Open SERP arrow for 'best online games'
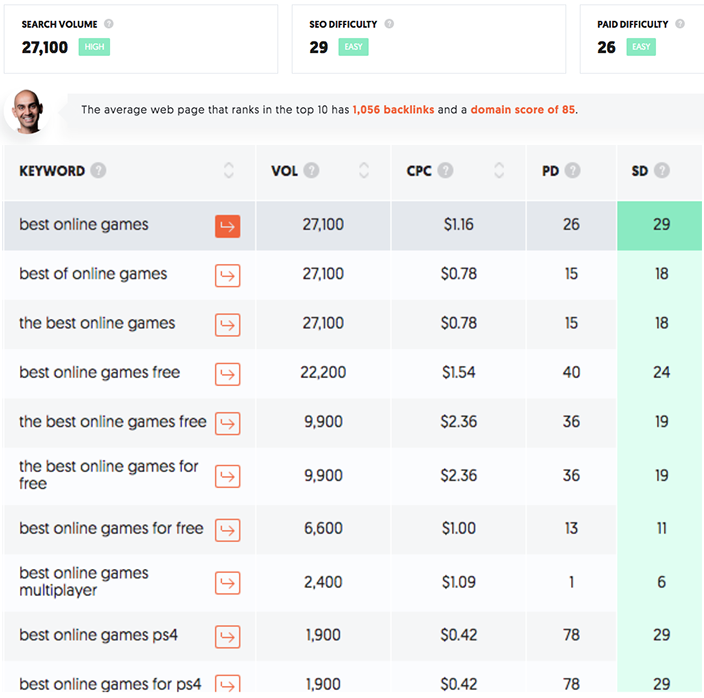 228,226
